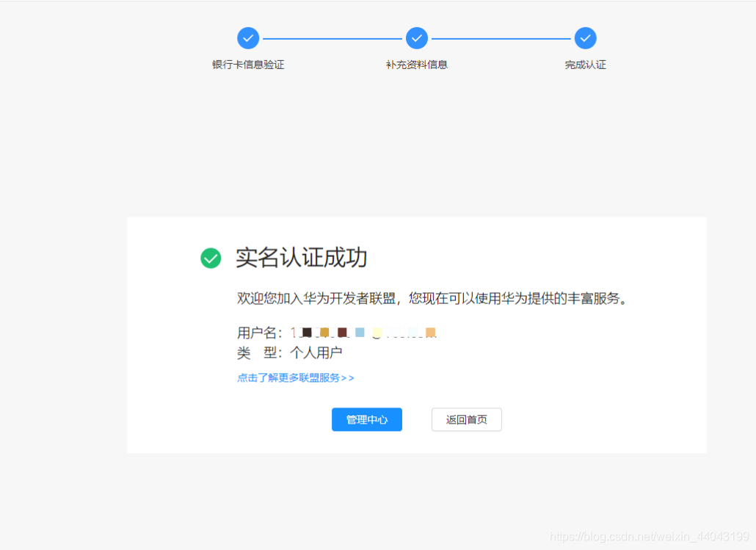The width and height of the screenshot is (756, 550).
Task: Click the 完成认证 step checkmark circle
Action: 586,38
